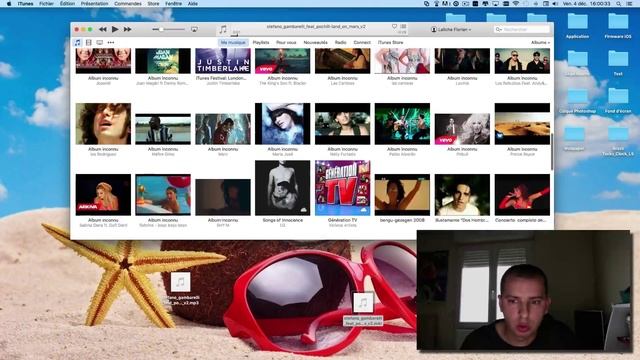The height and width of the screenshot is (360, 640).
Task: Switch to the Connect tab
Action: pyautogui.click(x=362, y=42)
